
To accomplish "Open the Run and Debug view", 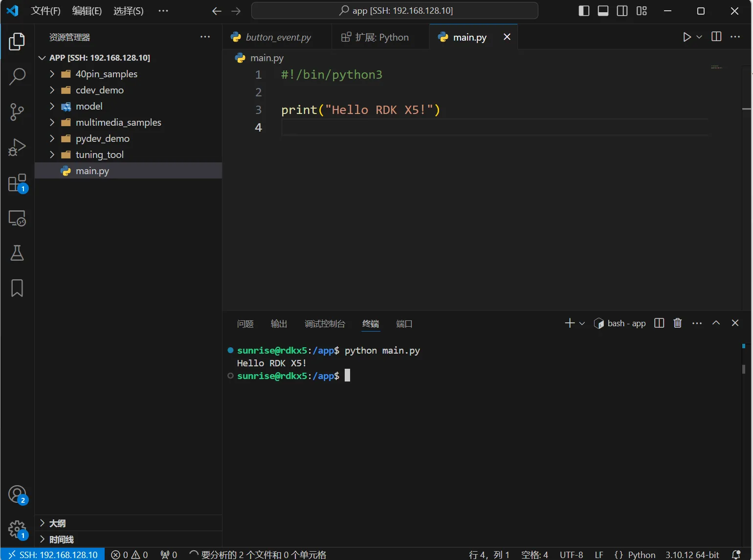I will 17,147.
